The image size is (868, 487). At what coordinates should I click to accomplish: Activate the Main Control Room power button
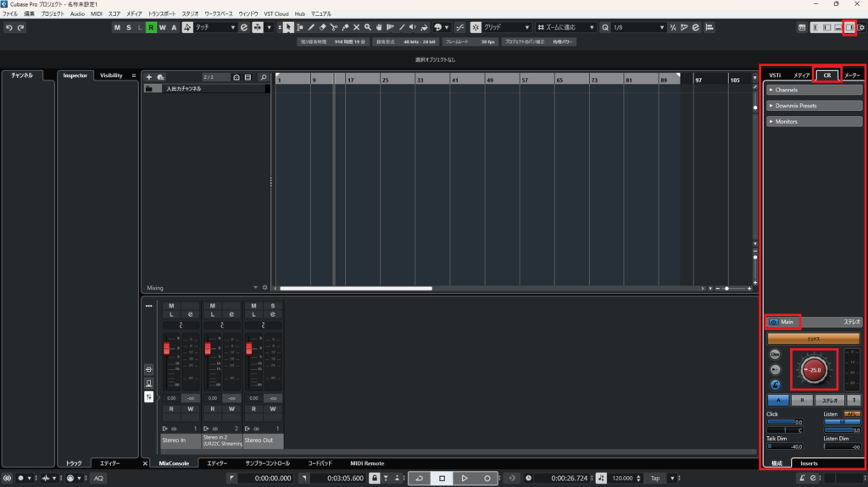tap(773, 322)
